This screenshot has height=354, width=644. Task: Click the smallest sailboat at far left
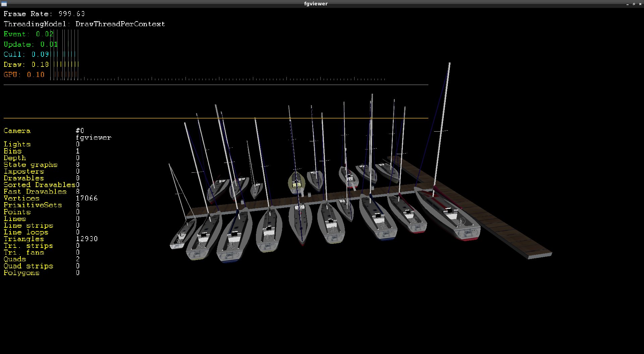click(x=182, y=234)
